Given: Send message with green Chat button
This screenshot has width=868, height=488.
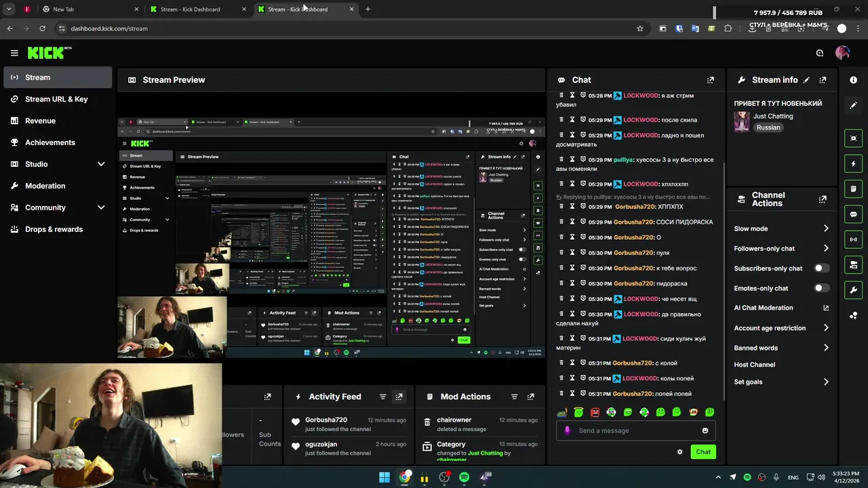Looking at the screenshot, I should point(703,452).
